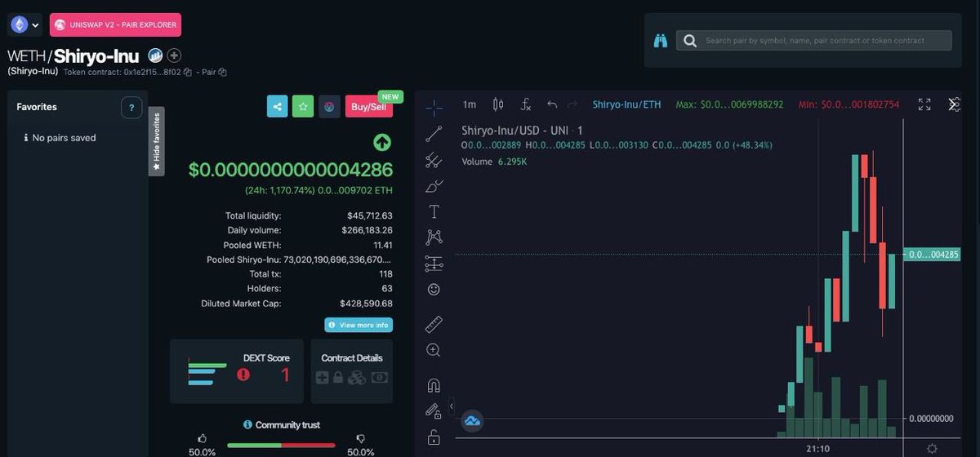Image resolution: width=980 pixels, height=457 pixels.
Task: Click the community trust green-red bar
Action: point(281,446)
